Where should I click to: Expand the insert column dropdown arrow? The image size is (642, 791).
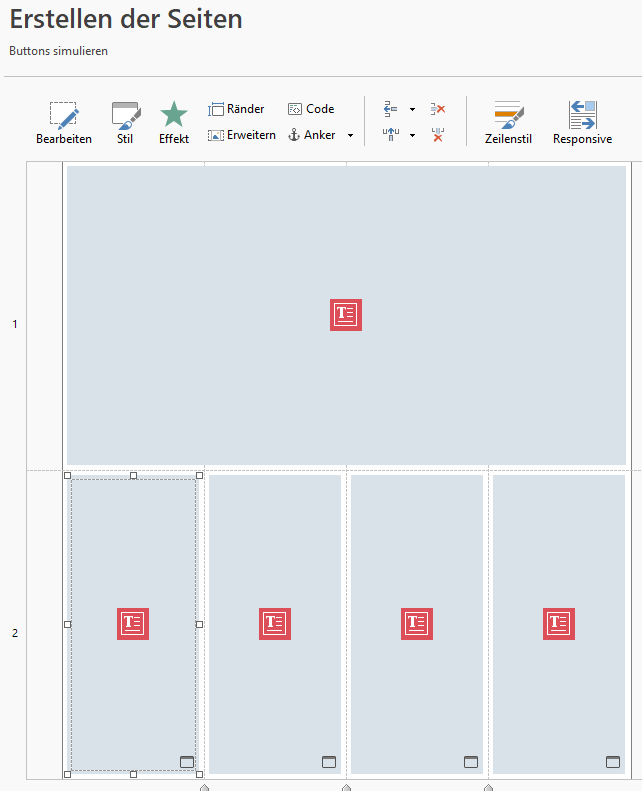coord(412,136)
